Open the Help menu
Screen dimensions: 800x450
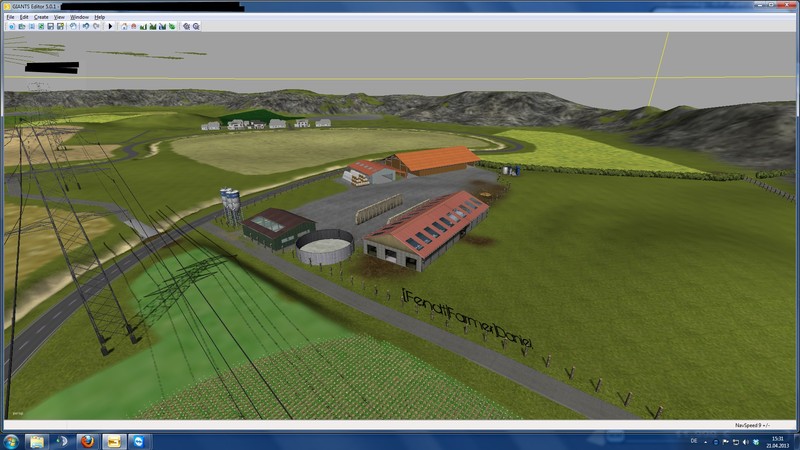[99, 17]
